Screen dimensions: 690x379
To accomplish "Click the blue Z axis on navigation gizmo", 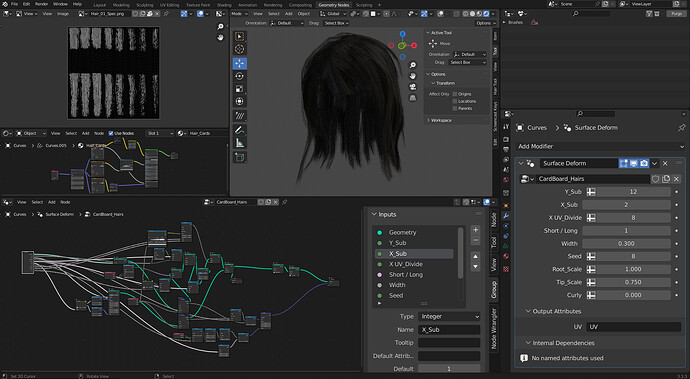I will 402,34.
